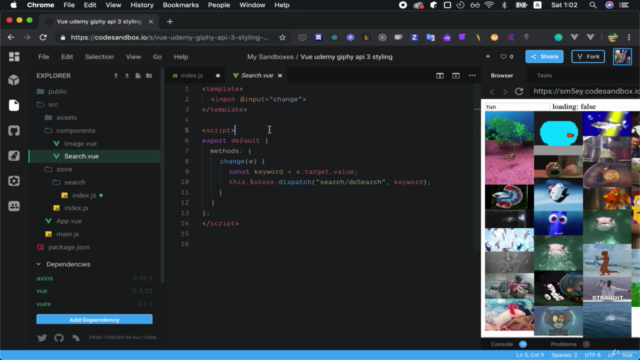Click Add Dependency button

[94, 320]
